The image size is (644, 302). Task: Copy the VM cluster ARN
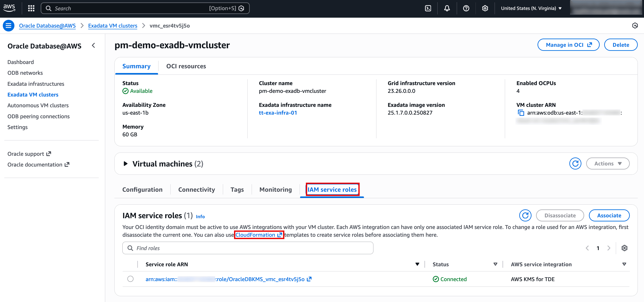click(521, 113)
